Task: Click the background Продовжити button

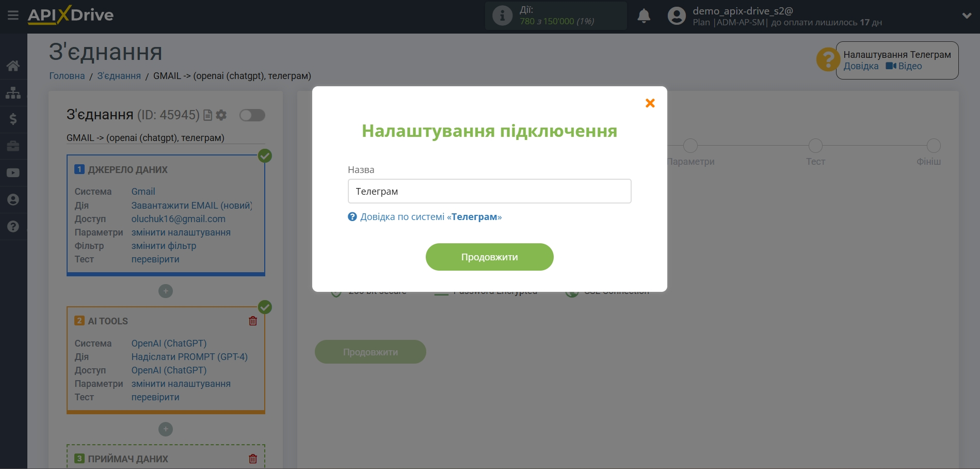Action: 371,352
